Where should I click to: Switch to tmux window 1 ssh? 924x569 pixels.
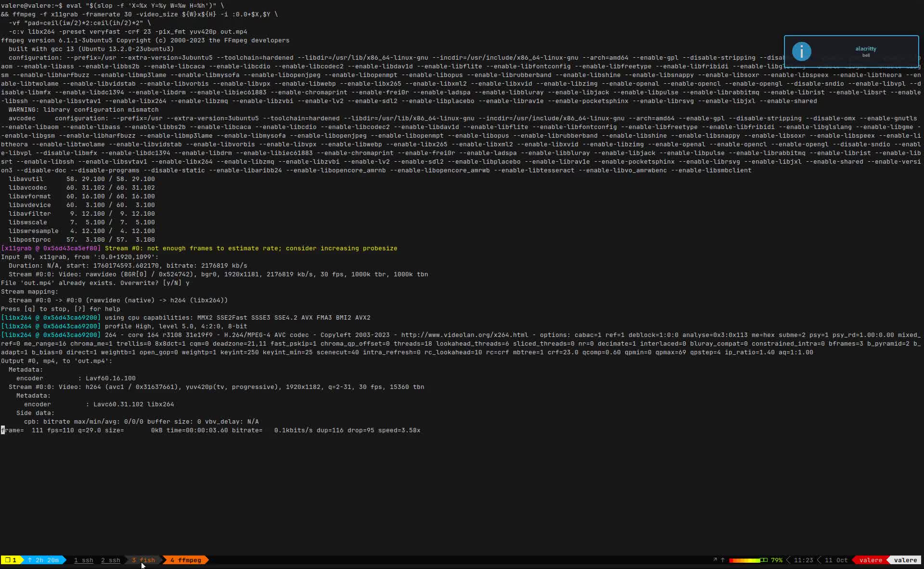(x=83, y=560)
